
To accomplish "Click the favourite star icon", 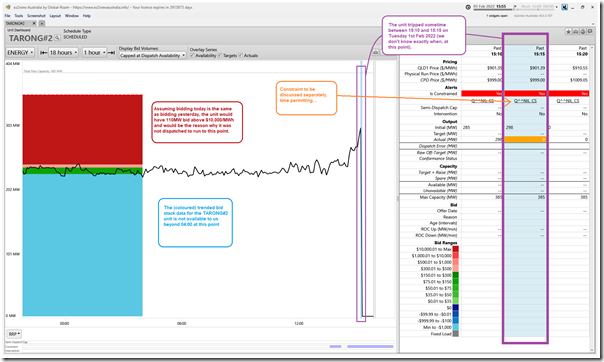I will point(568,32).
